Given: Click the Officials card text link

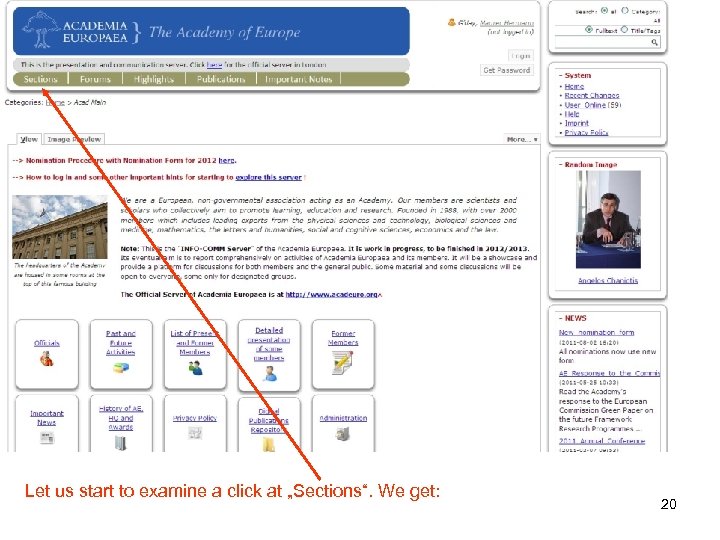Looking at the screenshot, I should tap(47, 343).
